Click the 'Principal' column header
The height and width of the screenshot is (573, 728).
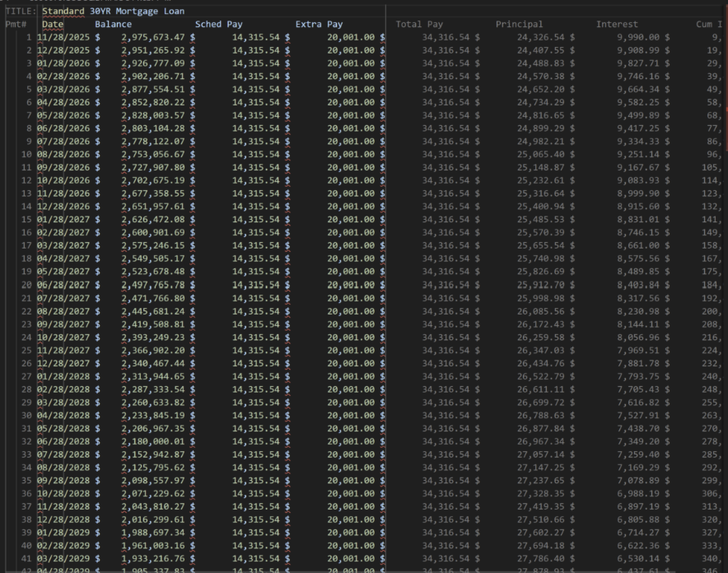point(519,25)
